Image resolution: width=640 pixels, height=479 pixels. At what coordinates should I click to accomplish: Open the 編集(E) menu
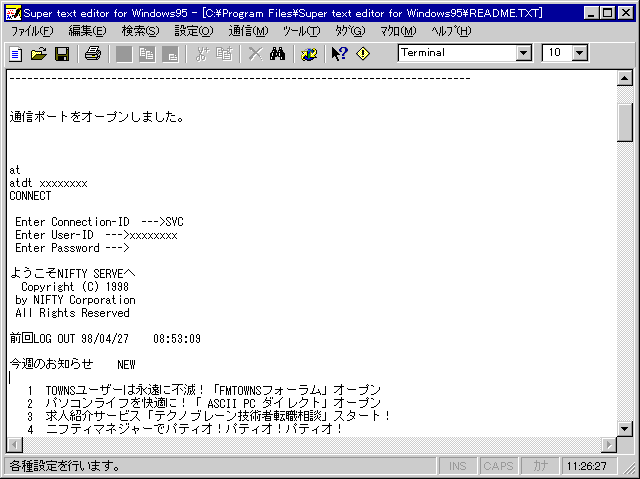[x=87, y=31]
